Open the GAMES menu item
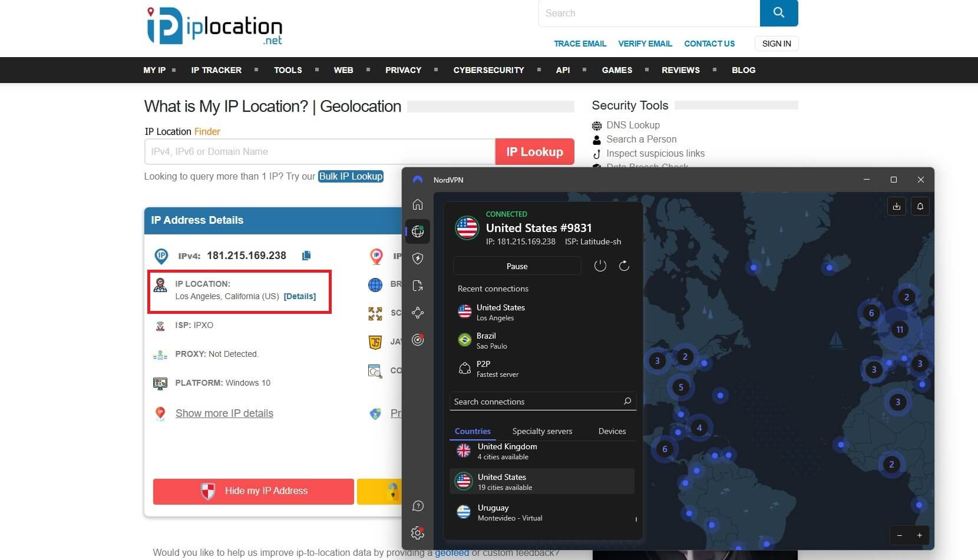 (x=617, y=70)
